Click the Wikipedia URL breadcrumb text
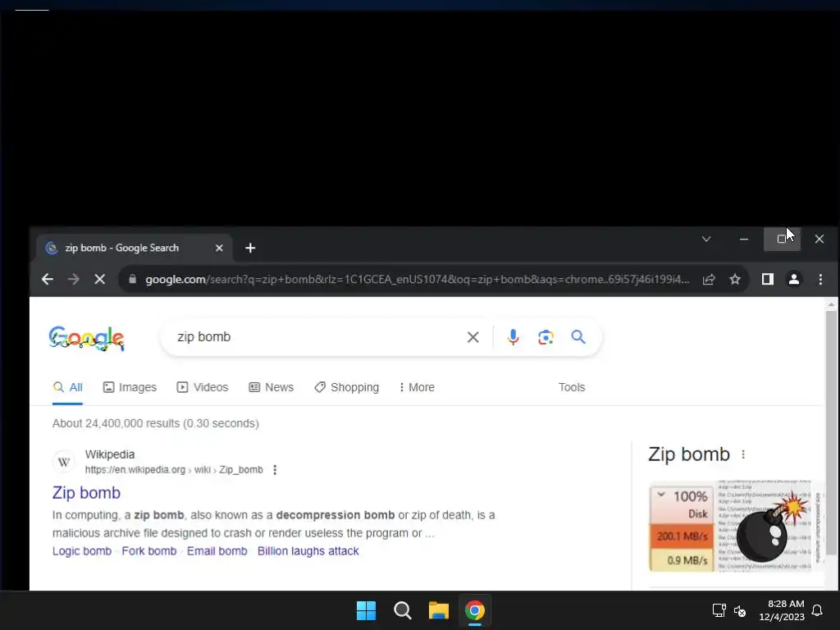840x630 pixels. 174,470
